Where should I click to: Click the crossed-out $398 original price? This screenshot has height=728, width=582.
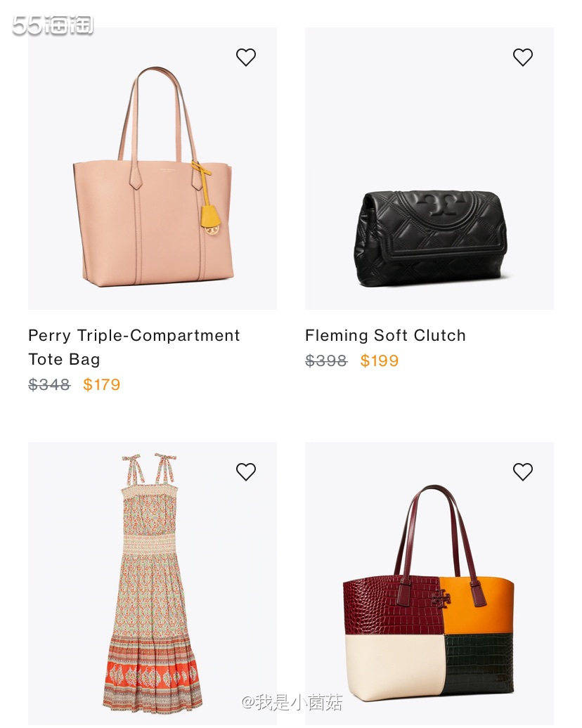click(x=326, y=361)
